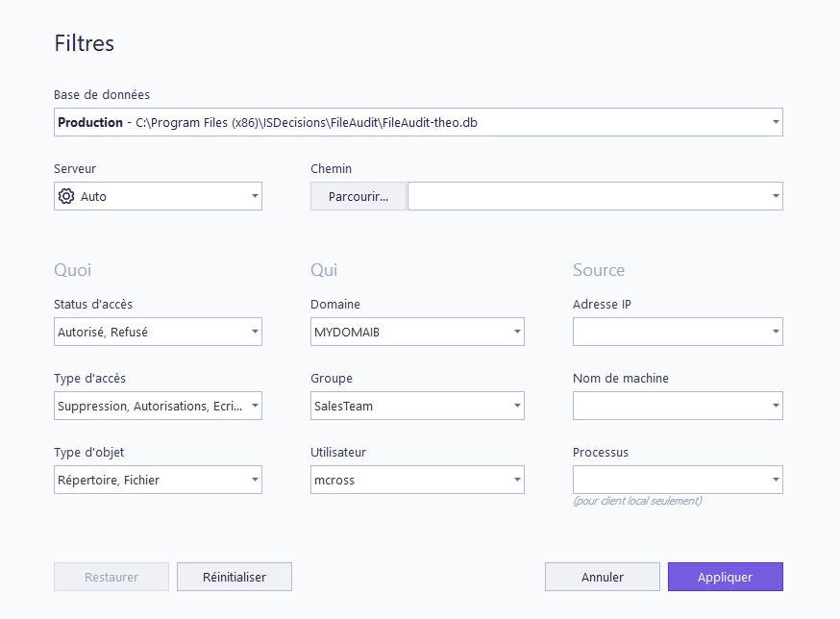Expand the Adresse IP dropdown arrow
The image size is (840, 619).
click(776, 332)
